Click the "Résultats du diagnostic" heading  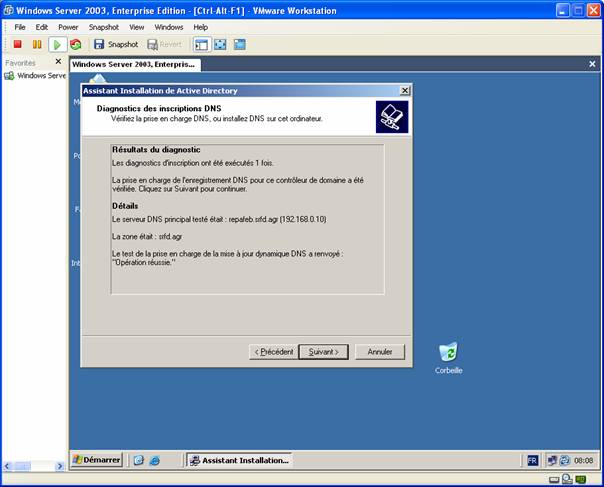(x=156, y=149)
